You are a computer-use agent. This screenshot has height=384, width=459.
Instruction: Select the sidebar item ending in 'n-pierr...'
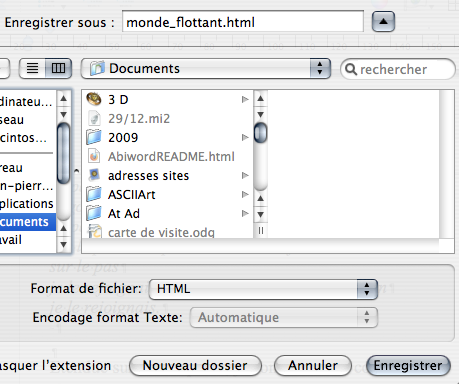27,185
